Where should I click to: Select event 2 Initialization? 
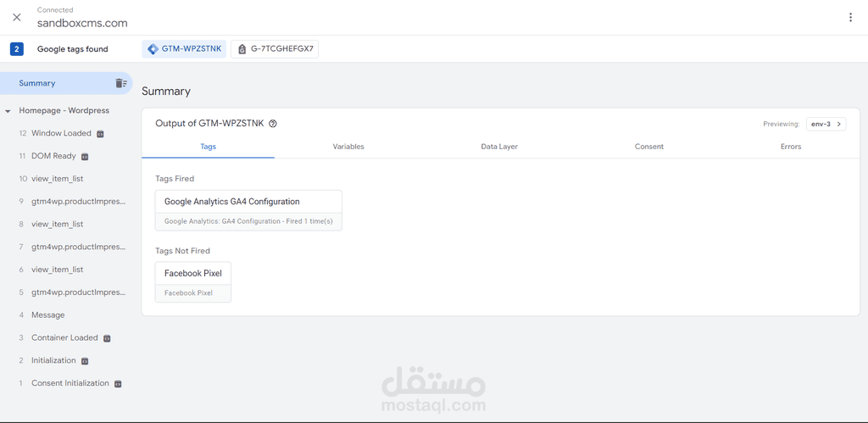pyautogui.click(x=53, y=360)
